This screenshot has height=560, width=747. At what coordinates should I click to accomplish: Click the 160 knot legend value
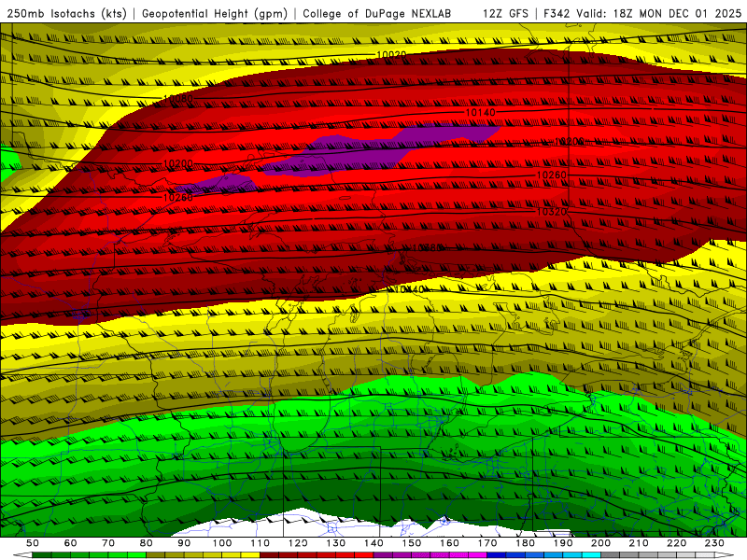[x=450, y=543]
